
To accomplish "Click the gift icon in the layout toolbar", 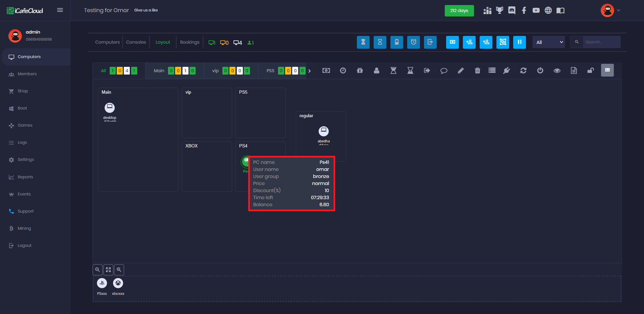I will point(360,71).
